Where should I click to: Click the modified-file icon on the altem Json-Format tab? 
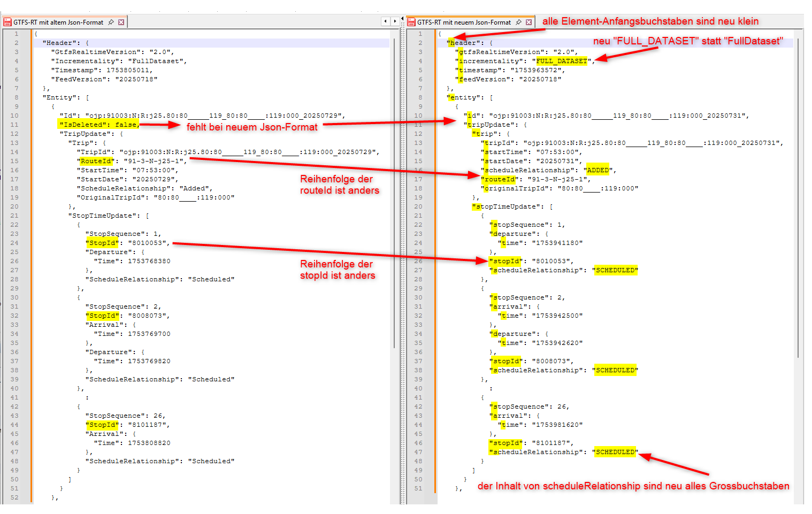pos(7,22)
